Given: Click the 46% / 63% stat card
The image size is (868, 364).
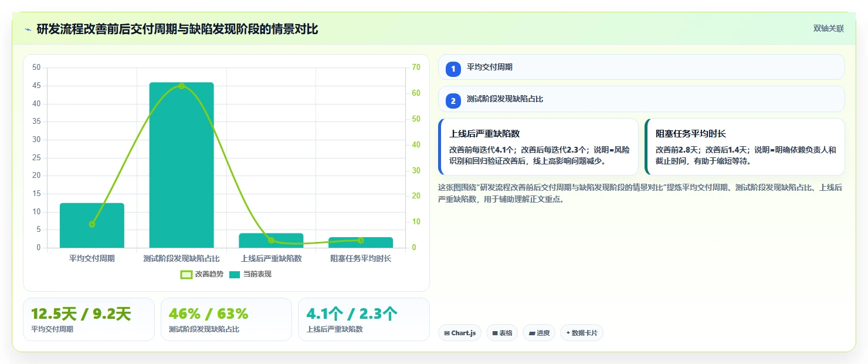Looking at the screenshot, I should 226,319.
